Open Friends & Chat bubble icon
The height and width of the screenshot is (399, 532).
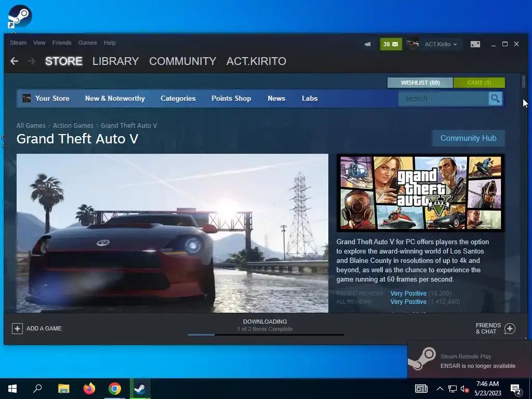pyautogui.click(x=510, y=328)
